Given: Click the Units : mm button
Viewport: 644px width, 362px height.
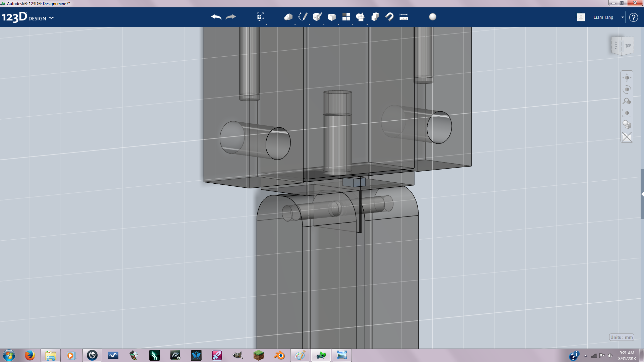Looking at the screenshot, I should [x=622, y=337].
